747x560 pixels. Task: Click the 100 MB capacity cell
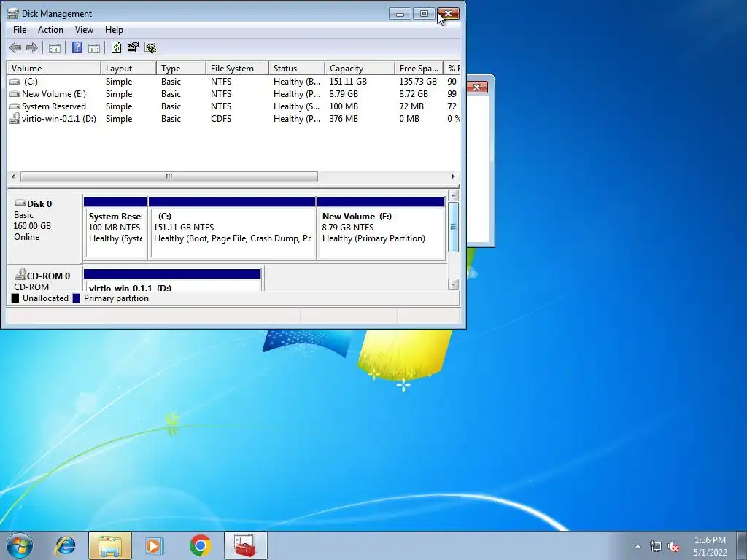tap(344, 106)
